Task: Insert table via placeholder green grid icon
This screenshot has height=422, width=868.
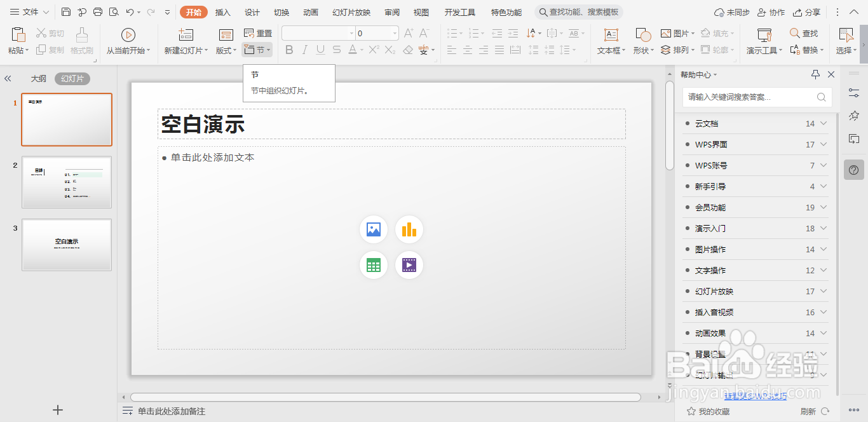Action: click(x=374, y=265)
